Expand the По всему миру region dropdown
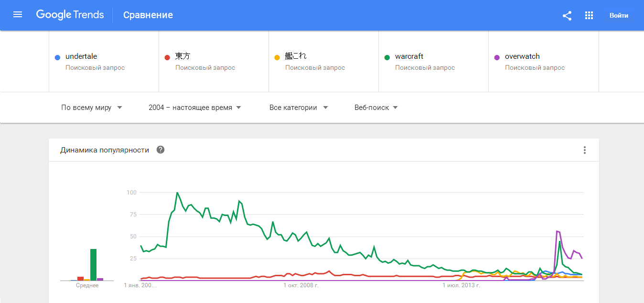Image resolution: width=644 pixels, height=303 pixels. coord(92,108)
